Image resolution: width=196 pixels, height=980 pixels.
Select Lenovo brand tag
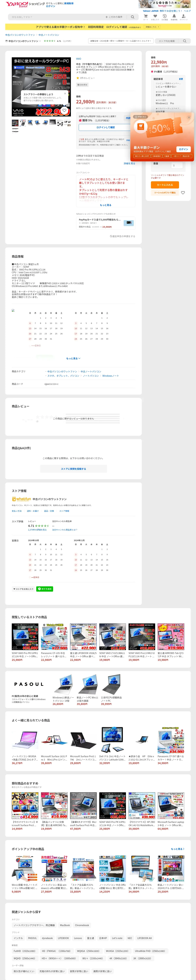tap(78, 938)
